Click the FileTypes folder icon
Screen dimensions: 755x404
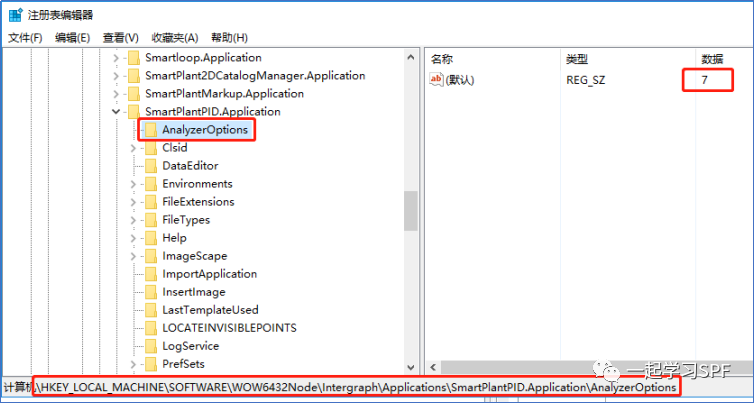point(151,220)
